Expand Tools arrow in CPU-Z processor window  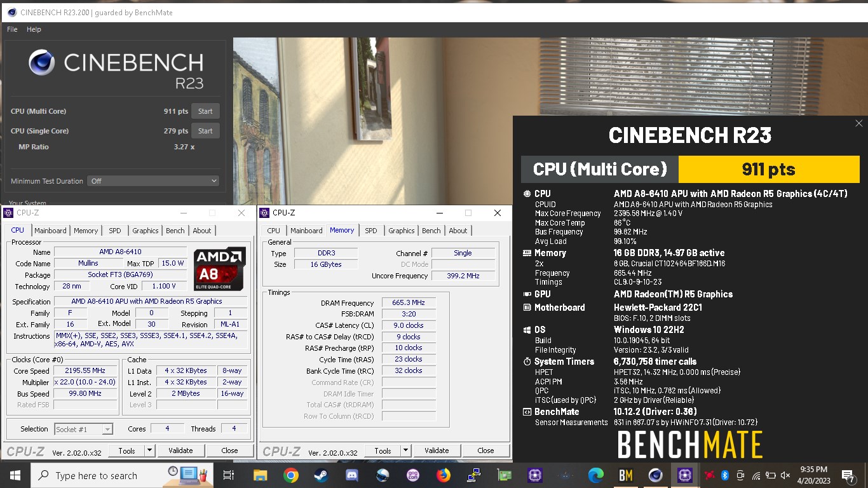point(149,451)
